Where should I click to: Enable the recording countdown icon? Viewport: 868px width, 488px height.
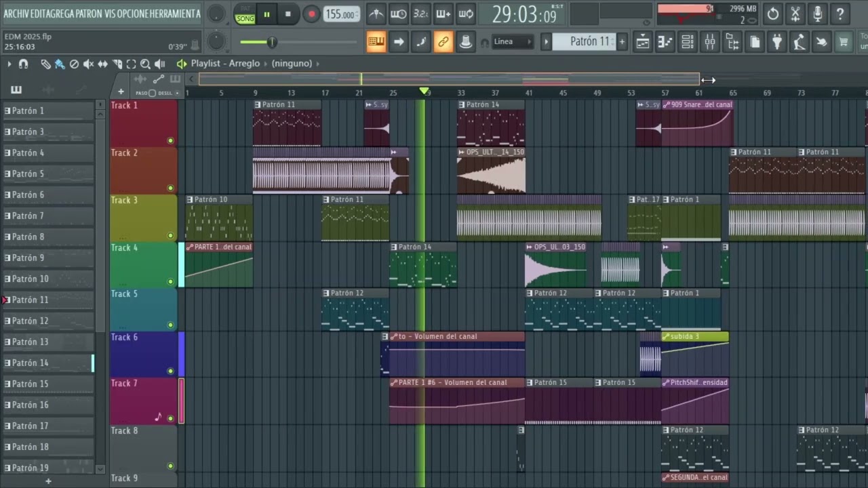tap(420, 14)
